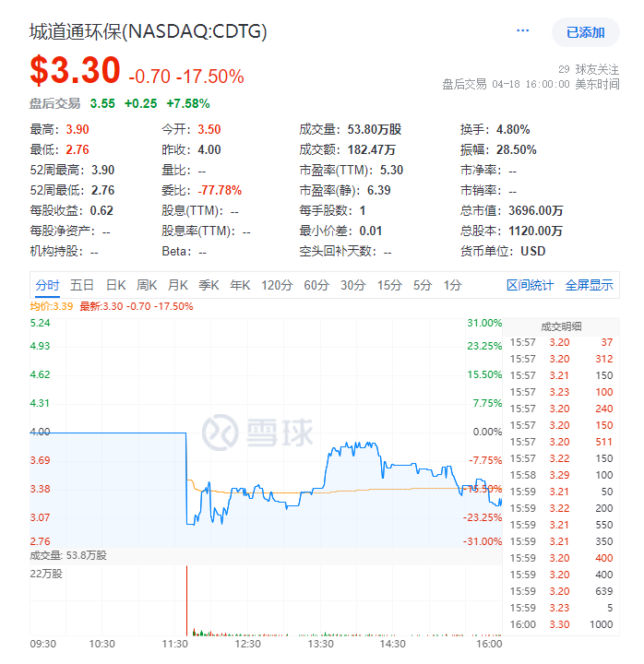Click the 已添加 watchlist button
This screenshot has width=644, height=664.
pos(585,32)
